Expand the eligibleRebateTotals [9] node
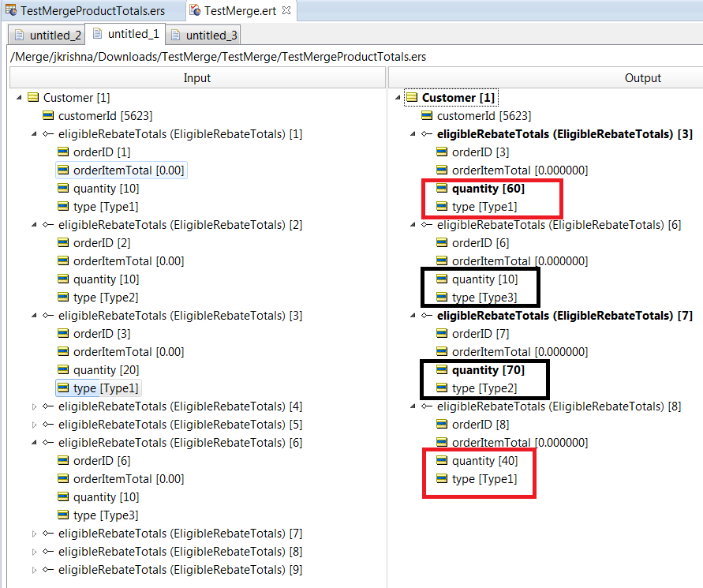 (x=33, y=569)
